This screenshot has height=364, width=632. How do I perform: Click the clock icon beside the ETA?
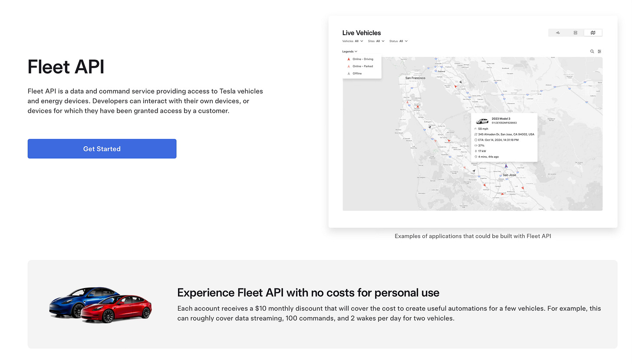click(476, 140)
